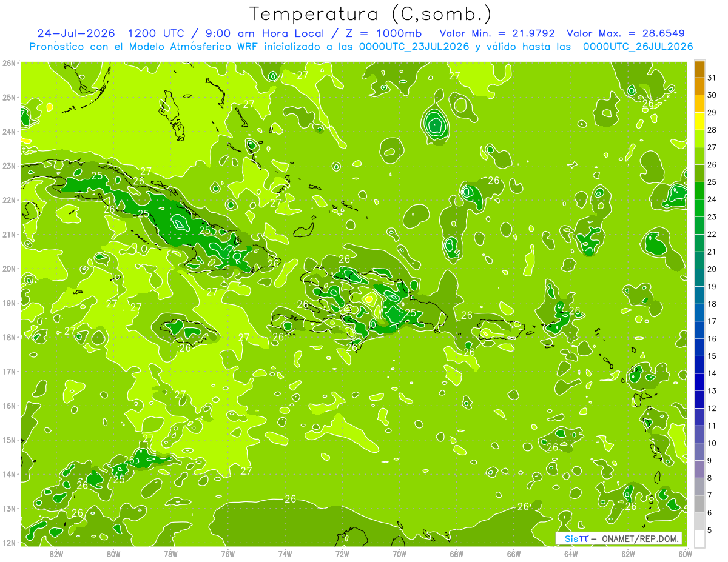Click legend value 22 on the color scale

[712, 235]
